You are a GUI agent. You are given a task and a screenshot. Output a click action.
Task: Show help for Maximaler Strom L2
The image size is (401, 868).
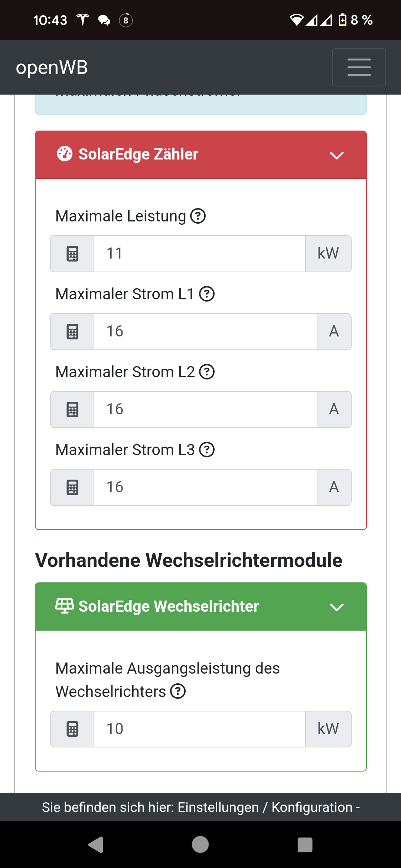point(207,372)
